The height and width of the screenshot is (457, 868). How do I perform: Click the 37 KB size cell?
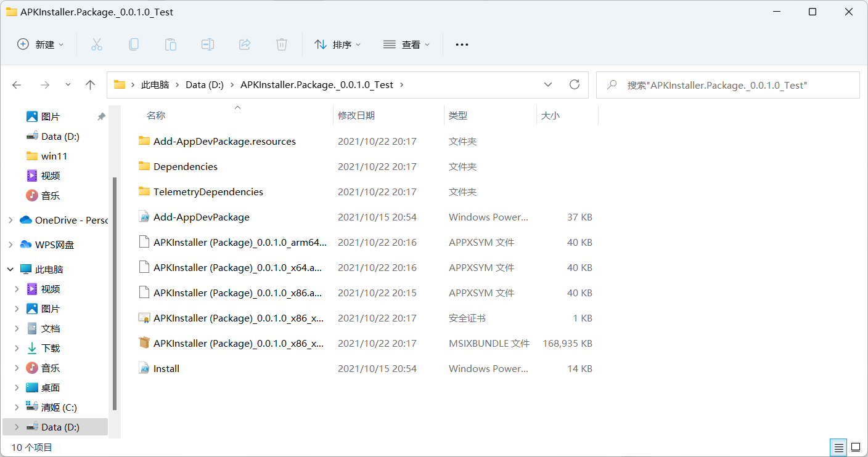[579, 217]
